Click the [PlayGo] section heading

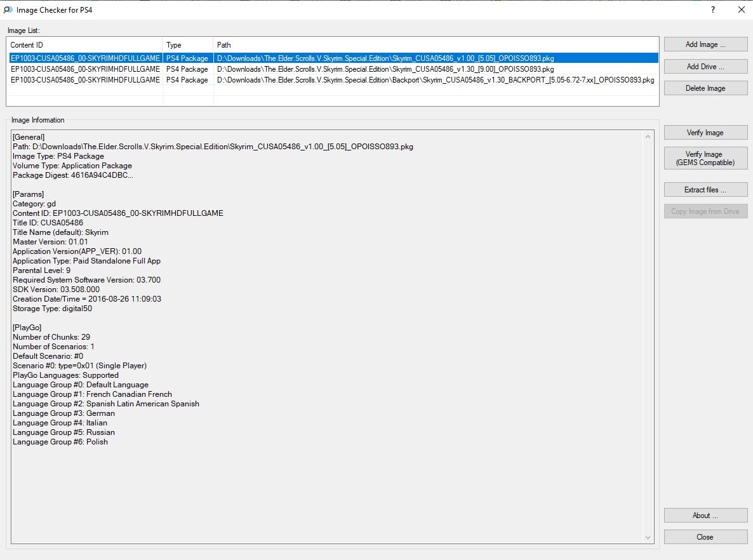tap(27, 328)
